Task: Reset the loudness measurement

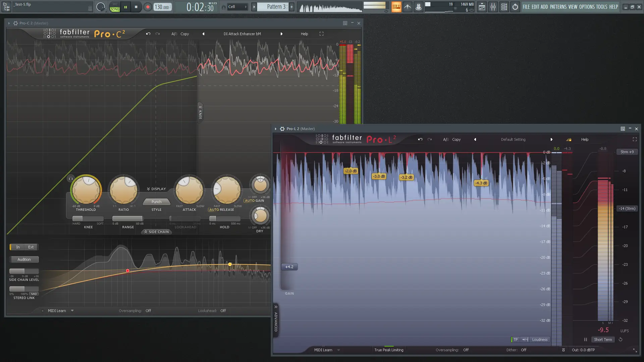Action: coord(621,340)
